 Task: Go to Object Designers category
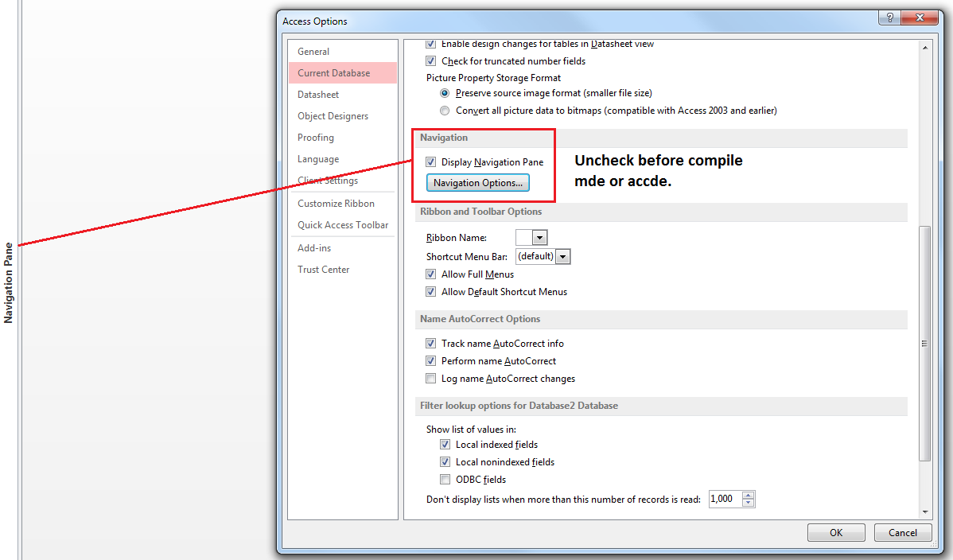coord(343,116)
